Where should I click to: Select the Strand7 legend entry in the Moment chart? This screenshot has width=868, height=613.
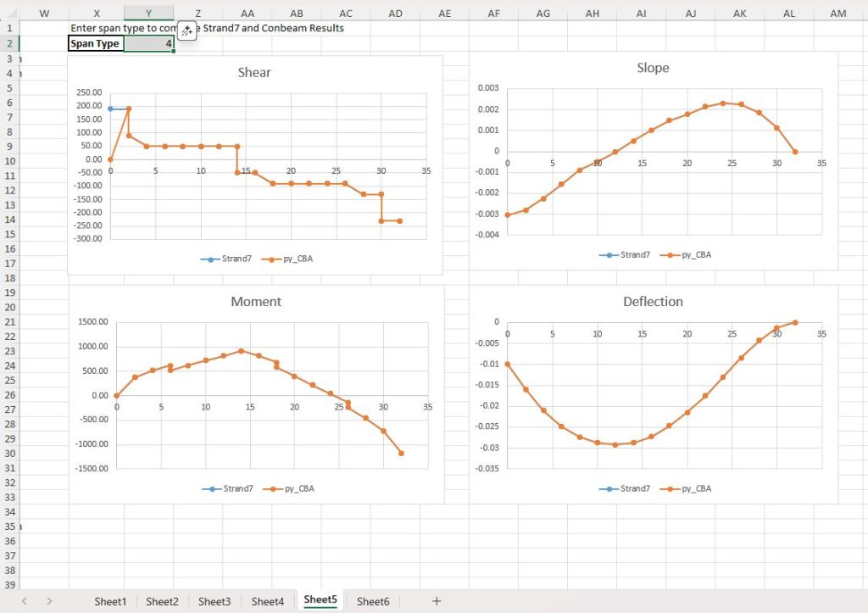tap(225, 488)
